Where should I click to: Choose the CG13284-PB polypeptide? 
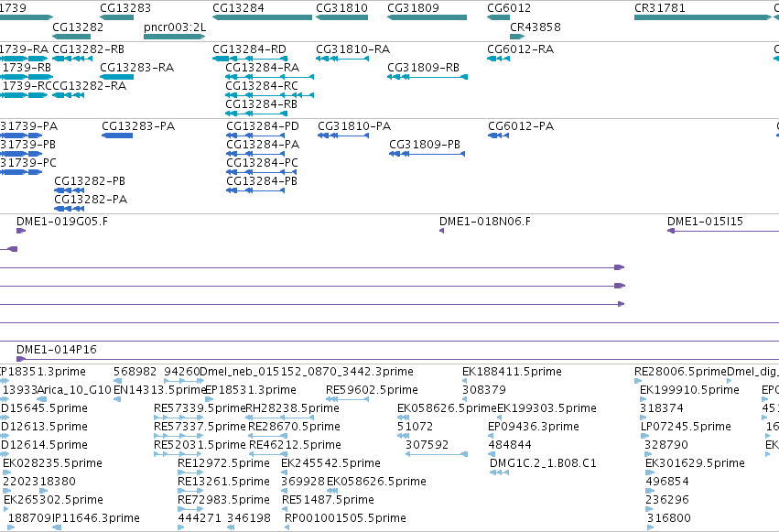coord(255,190)
